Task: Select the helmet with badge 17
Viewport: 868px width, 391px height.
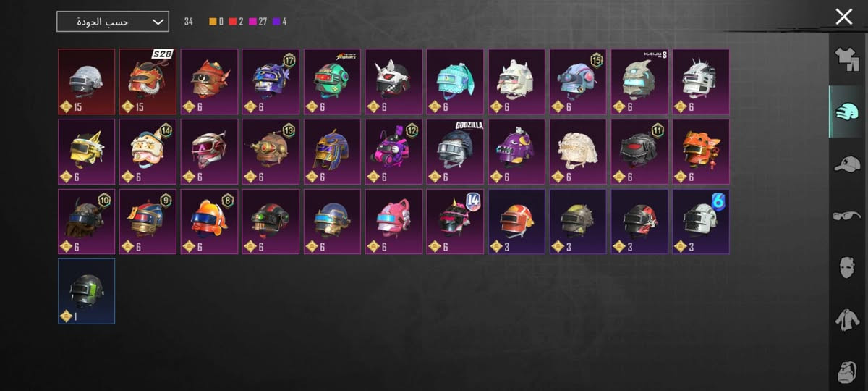Action: click(x=271, y=82)
